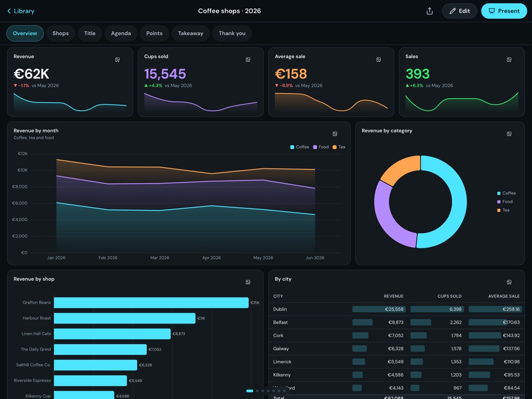Open Edit mode
This screenshot has height=399, width=532.
tap(459, 11)
